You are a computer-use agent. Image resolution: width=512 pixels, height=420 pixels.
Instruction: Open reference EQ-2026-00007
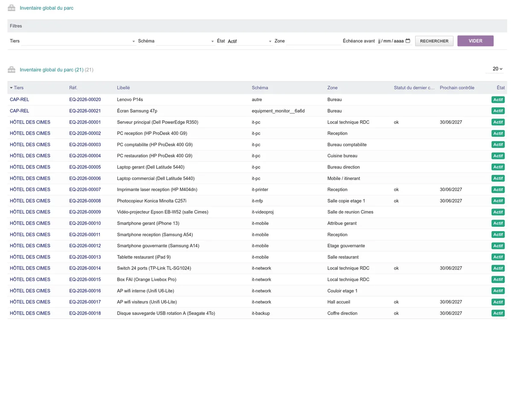[85, 189]
